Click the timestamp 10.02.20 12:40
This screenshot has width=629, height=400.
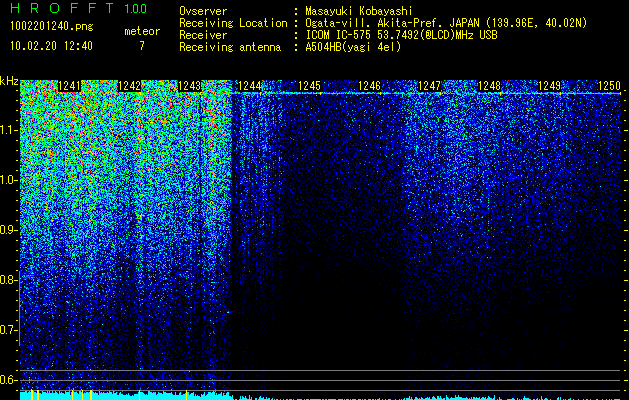coord(51,46)
